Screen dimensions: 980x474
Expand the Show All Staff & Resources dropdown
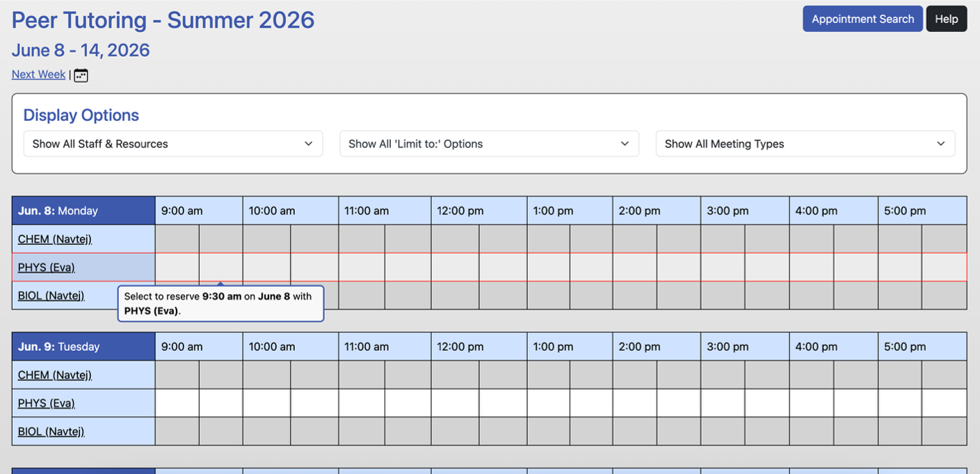click(173, 144)
